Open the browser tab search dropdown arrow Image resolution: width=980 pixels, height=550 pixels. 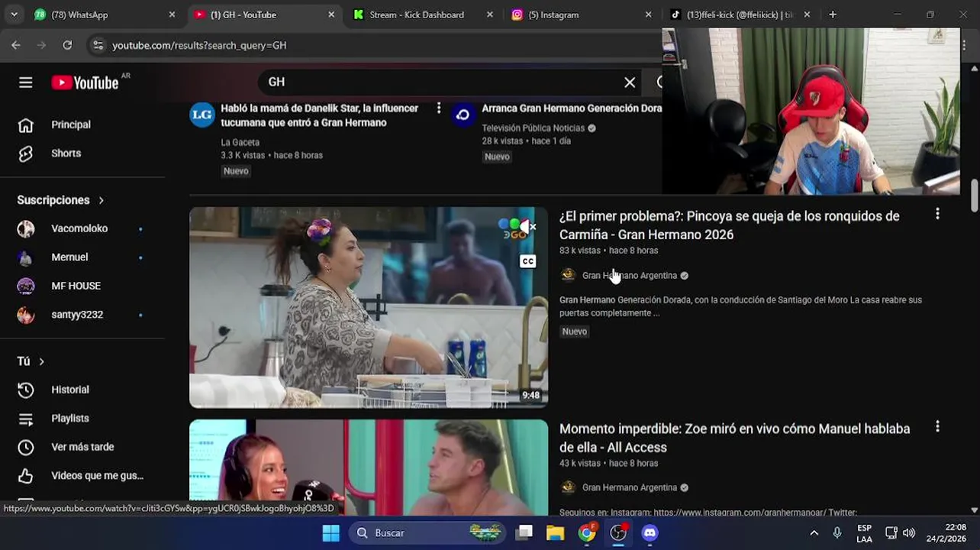(x=14, y=15)
